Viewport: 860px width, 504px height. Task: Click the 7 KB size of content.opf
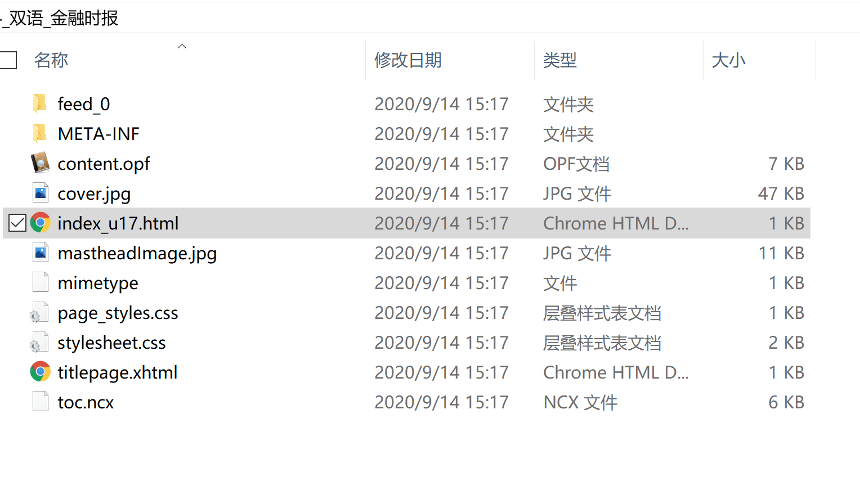[x=786, y=164]
